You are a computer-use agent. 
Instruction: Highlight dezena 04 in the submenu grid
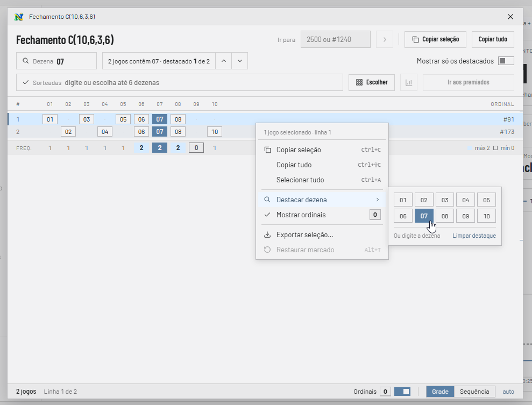click(465, 200)
